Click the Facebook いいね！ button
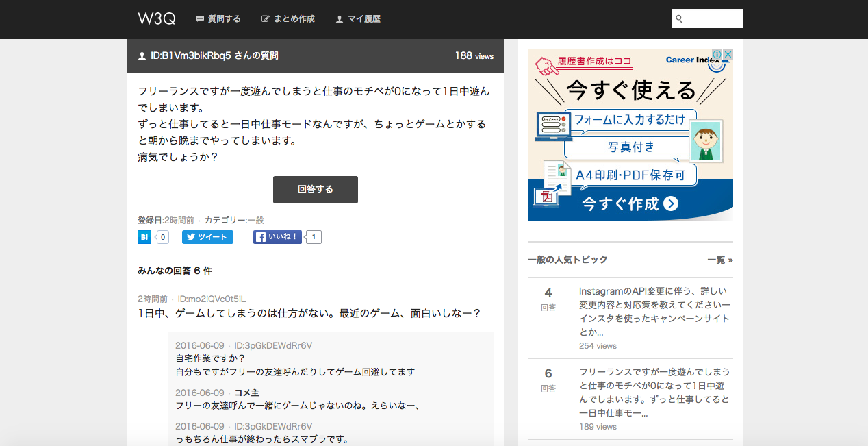Image resolution: width=868 pixels, height=446 pixels. tap(277, 237)
